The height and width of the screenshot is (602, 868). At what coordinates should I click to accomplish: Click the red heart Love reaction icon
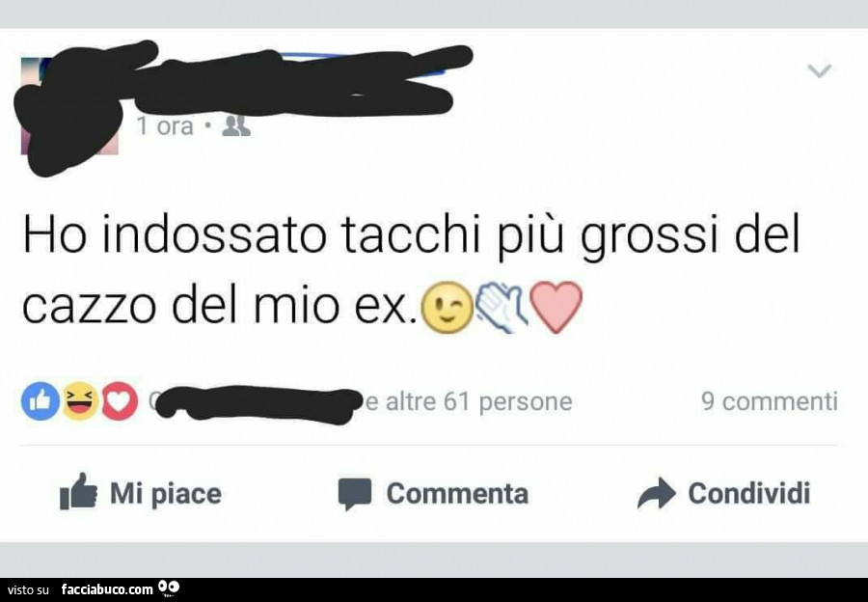119,401
